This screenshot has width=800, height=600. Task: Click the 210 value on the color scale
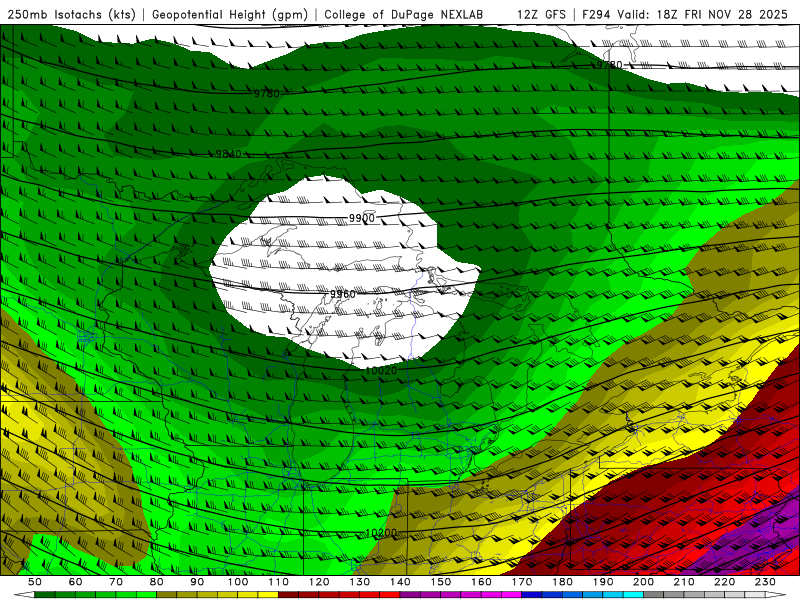pyautogui.click(x=684, y=582)
